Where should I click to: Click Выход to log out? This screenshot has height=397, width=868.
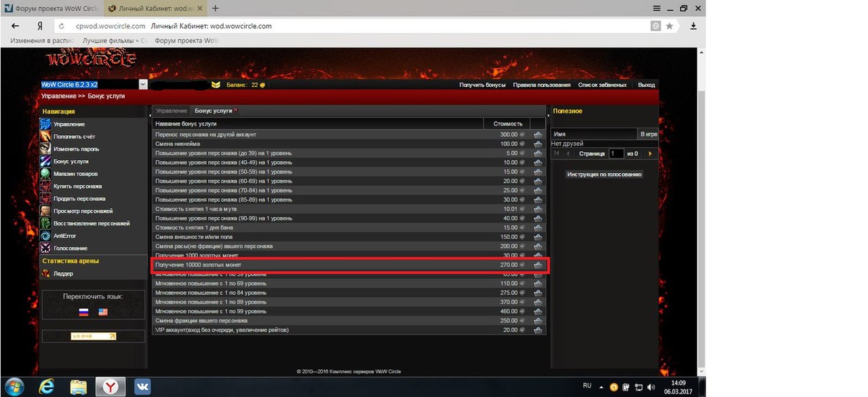coord(646,85)
